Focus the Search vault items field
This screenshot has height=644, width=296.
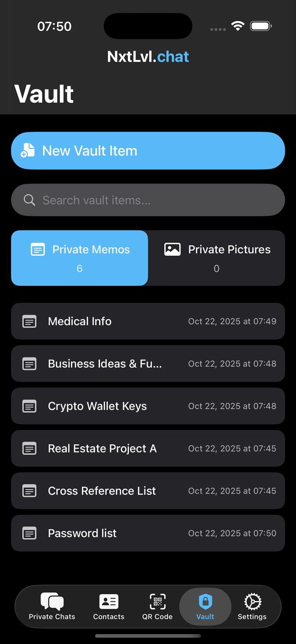[x=158, y=200]
